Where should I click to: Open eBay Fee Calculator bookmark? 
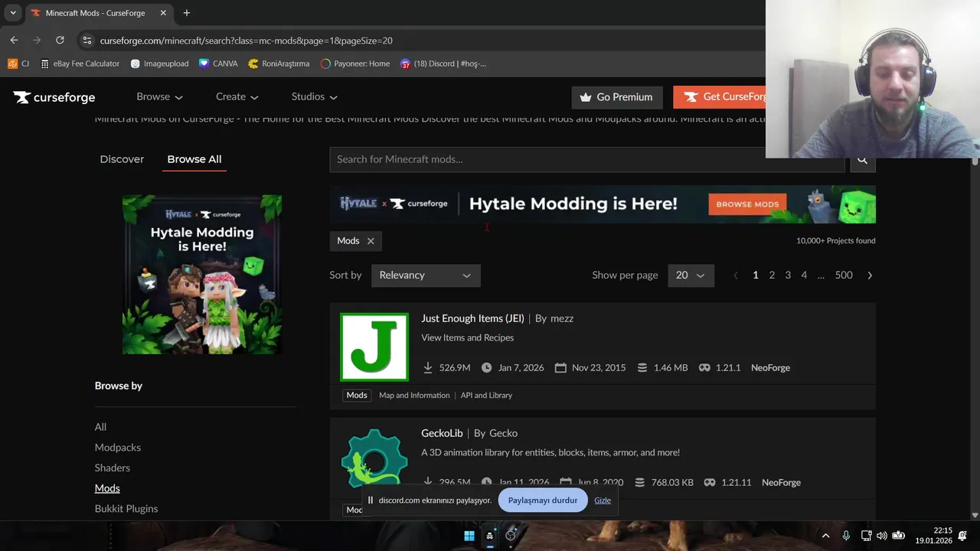tap(80, 64)
